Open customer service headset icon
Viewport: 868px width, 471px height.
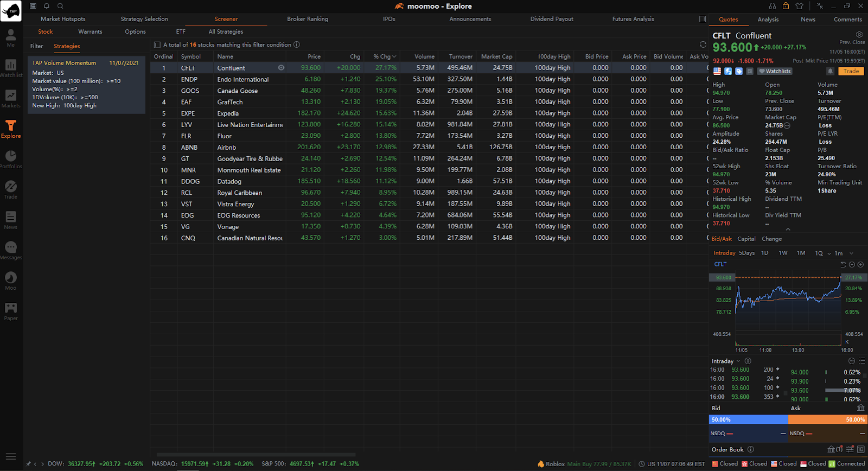(773, 6)
